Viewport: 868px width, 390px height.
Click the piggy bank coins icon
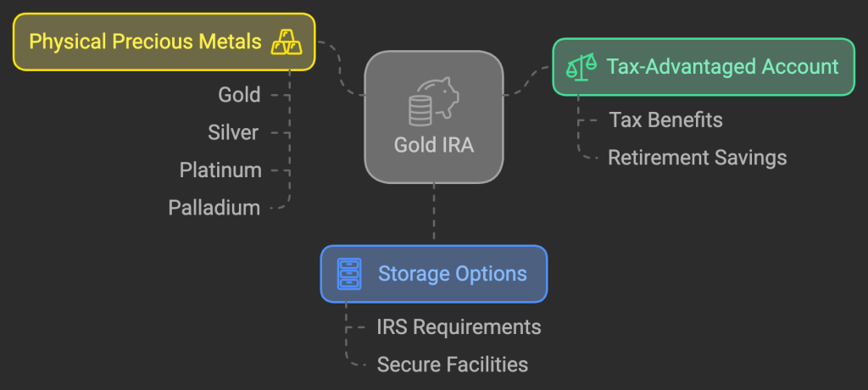pos(434,101)
